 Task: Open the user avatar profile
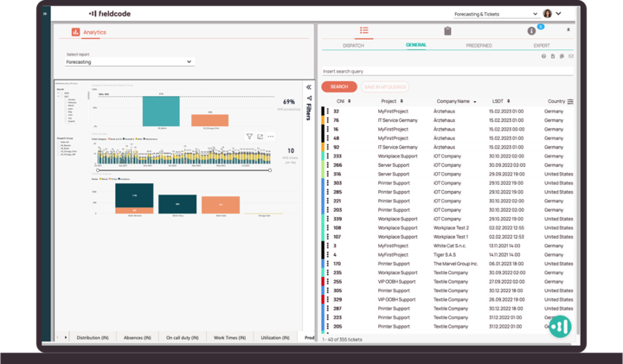[547, 14]
